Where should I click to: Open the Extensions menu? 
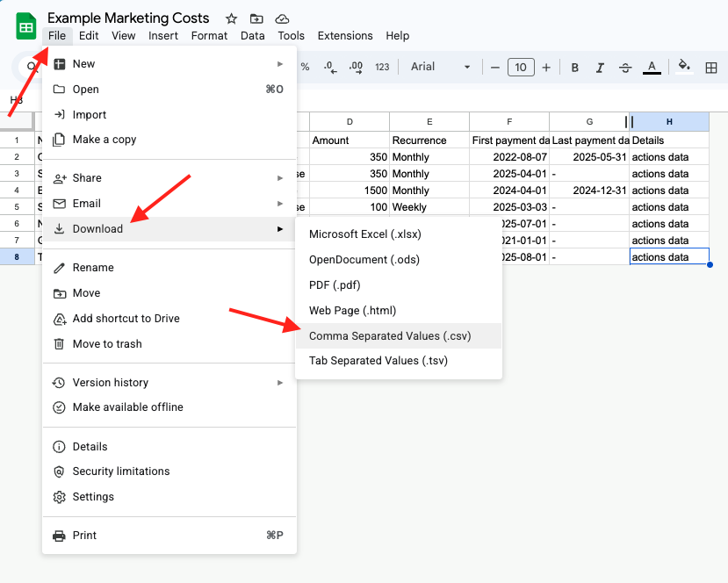pos(345,36)
